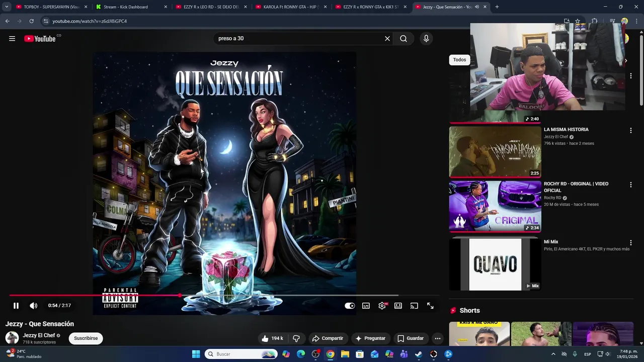Switch to EZZY R x RONNY GTA tab
The width and height of the screenshot is (644, 362).
coord(371,7)
